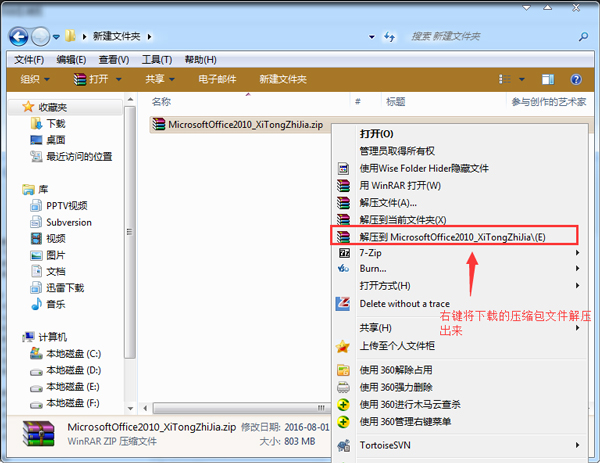Open the 视频 library

48,239
